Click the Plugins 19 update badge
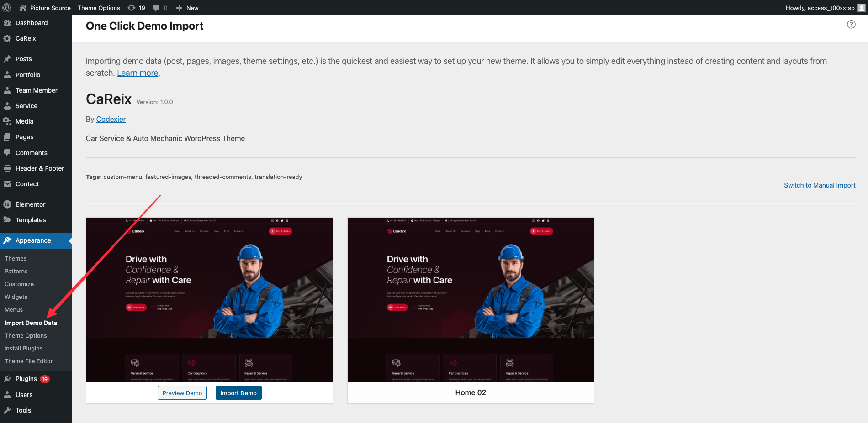The image size is (868, 423). (44, 379)
